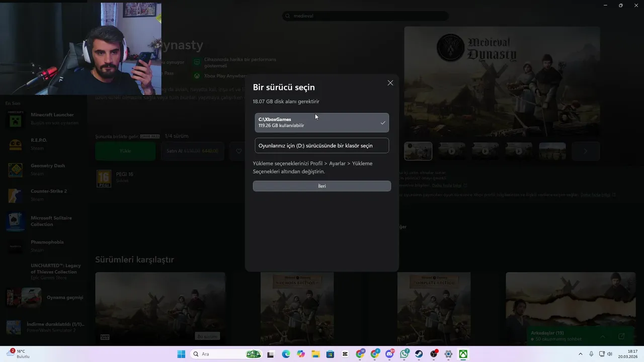The image size is (644, 362).
Task: Launch Microsoft Edge from taskbar
Action: point(286,354)
